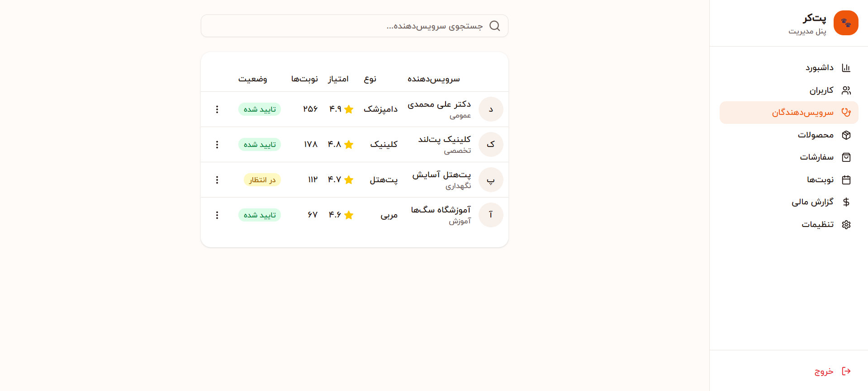Image resolution: width=868 pixels, height=391 pixels.
Task: Click the shopping bag icon for سفارشات
Action: point(846,157)
